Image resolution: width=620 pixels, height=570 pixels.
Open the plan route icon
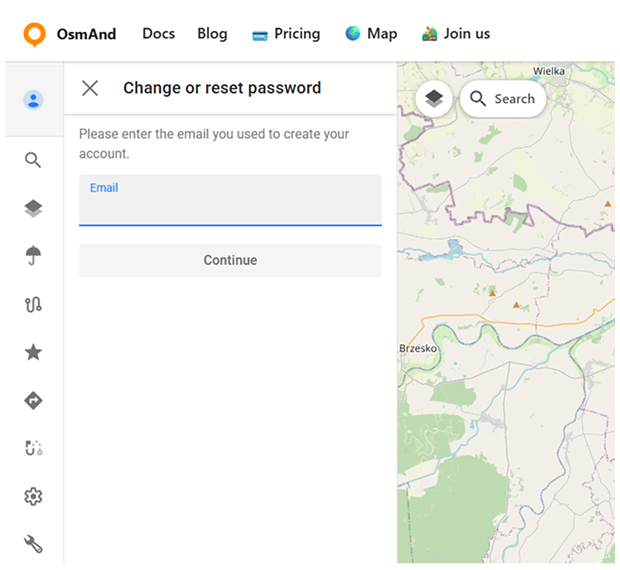coord(33,448)
